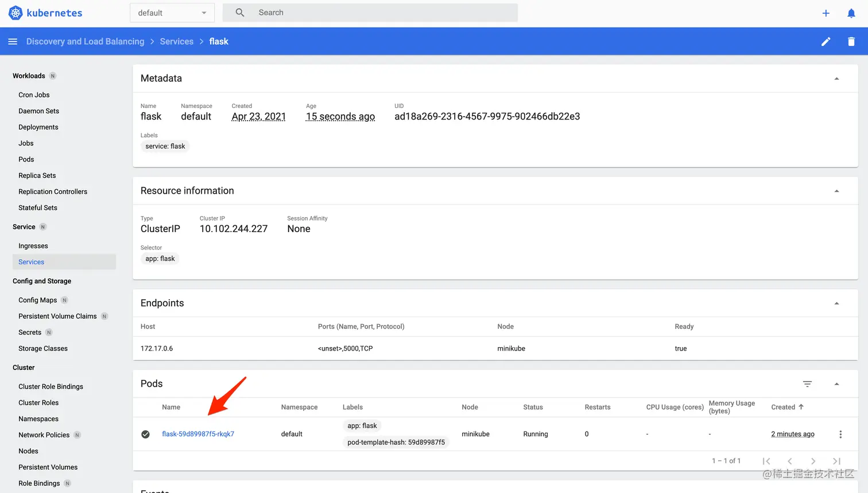The image size is (868, 493).
Task: Open Jobs in sidebar
Action: (26, 143)
